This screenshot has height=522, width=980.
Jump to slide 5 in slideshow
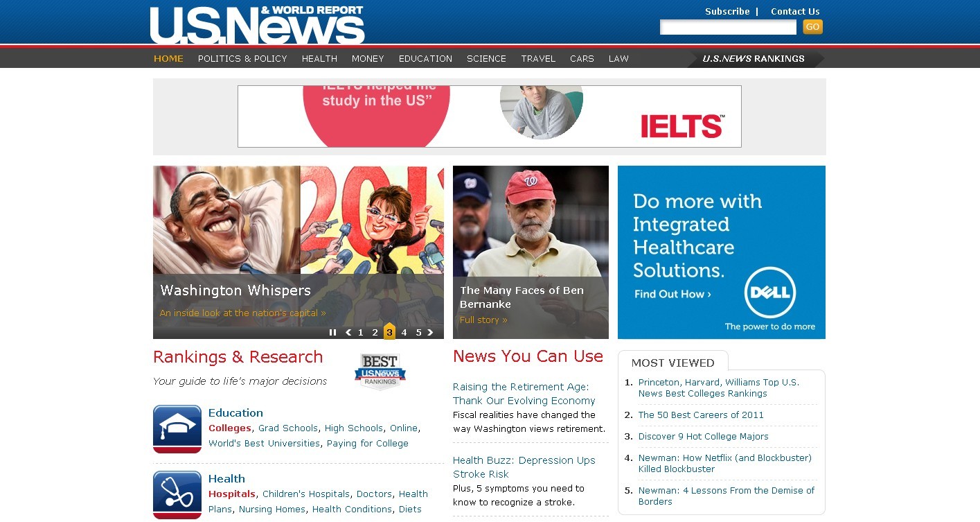point(418,333)
